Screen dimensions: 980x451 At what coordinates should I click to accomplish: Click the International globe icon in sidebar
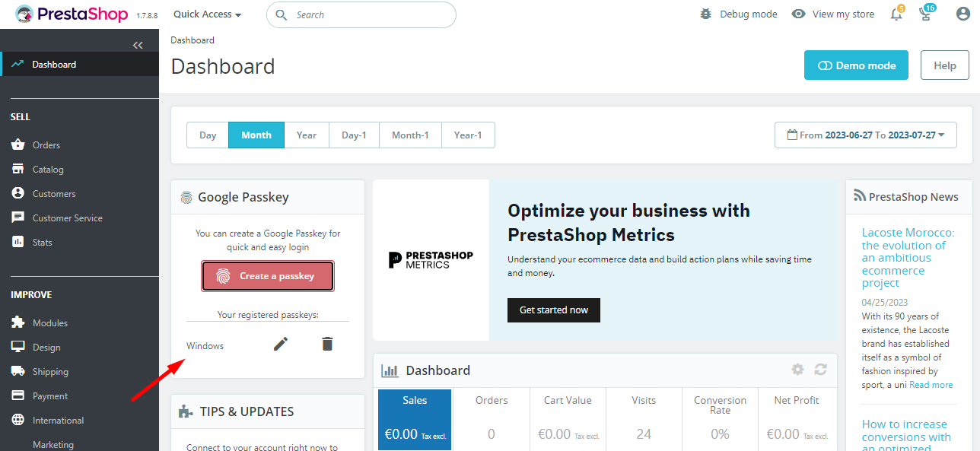[x=18, y=420]
